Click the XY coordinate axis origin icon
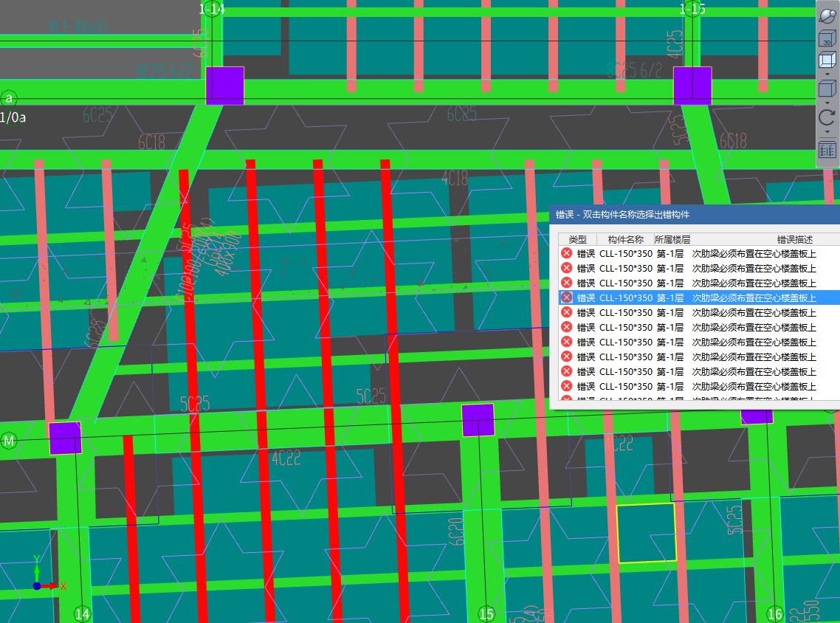This screenshot has height=623, width=840. pos(37,585)
